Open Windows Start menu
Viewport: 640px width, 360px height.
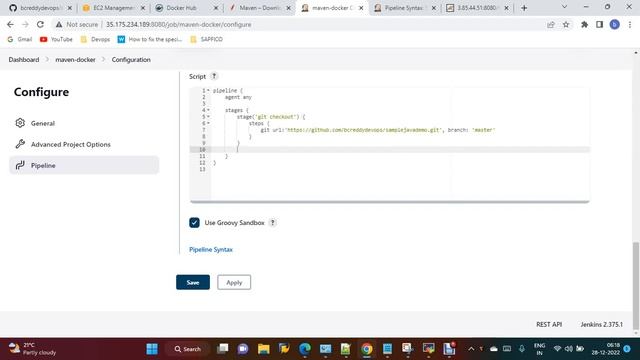152,349
